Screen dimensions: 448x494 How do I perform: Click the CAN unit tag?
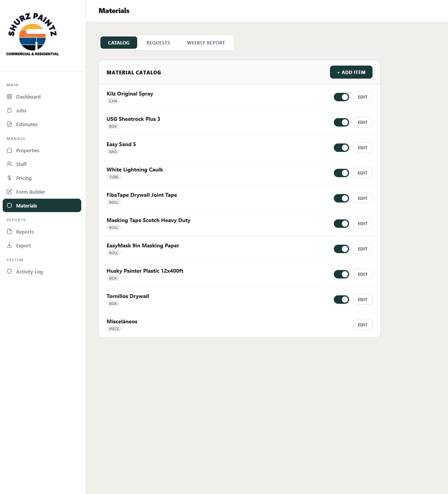pyautogui.click(x=113, y=101)
